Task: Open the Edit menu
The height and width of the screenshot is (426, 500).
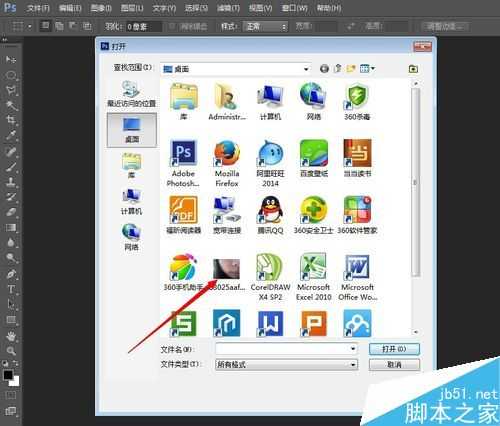Action: coord(70,8)
